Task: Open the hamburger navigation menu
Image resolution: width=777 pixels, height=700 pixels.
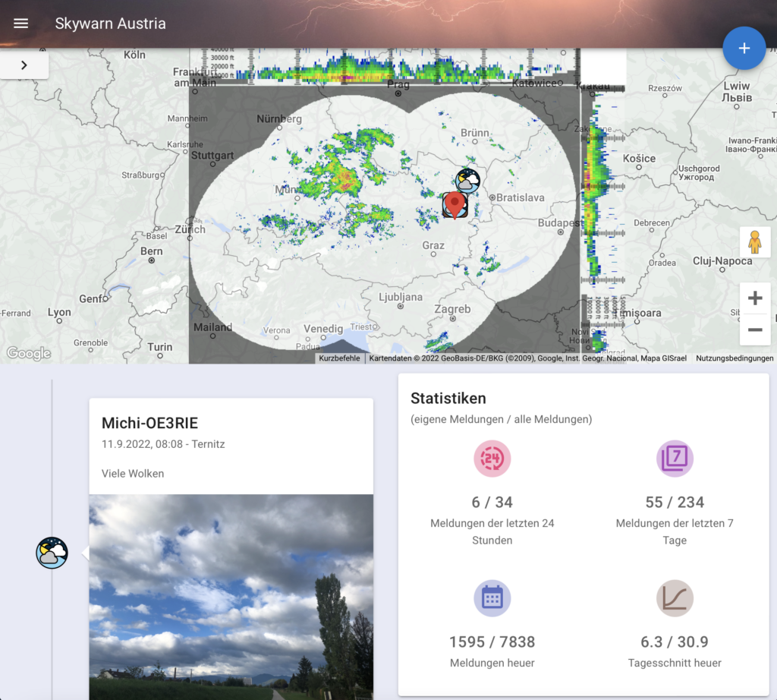Action: click(20, 24)
